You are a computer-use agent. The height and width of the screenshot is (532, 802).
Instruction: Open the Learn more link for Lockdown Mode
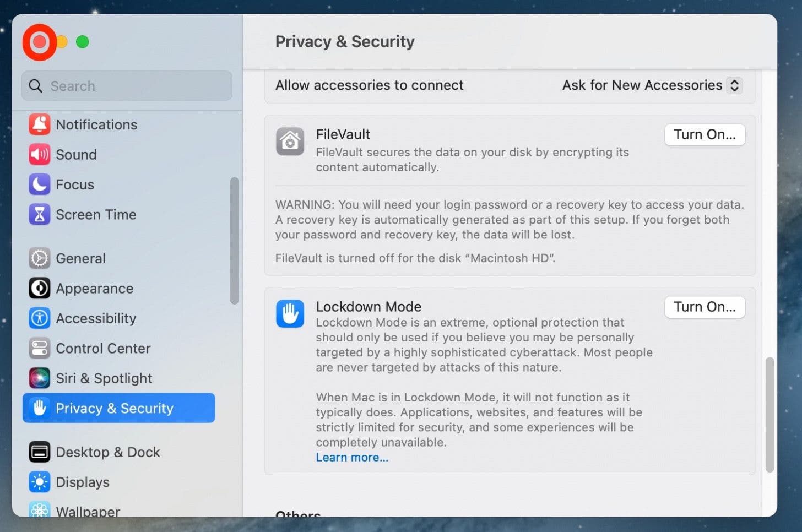pyautogui.click(x=352, y=458)
